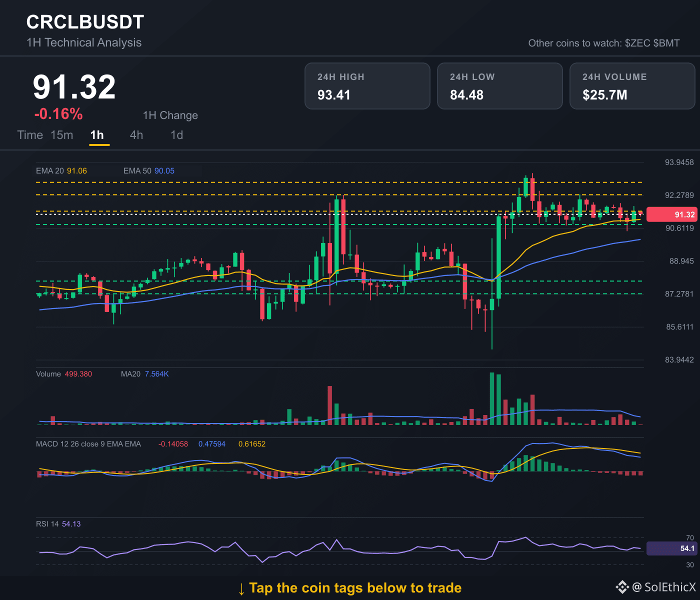Click the EMA 20 value 91.06
700x600 pixels.
[x=77, y=171]
